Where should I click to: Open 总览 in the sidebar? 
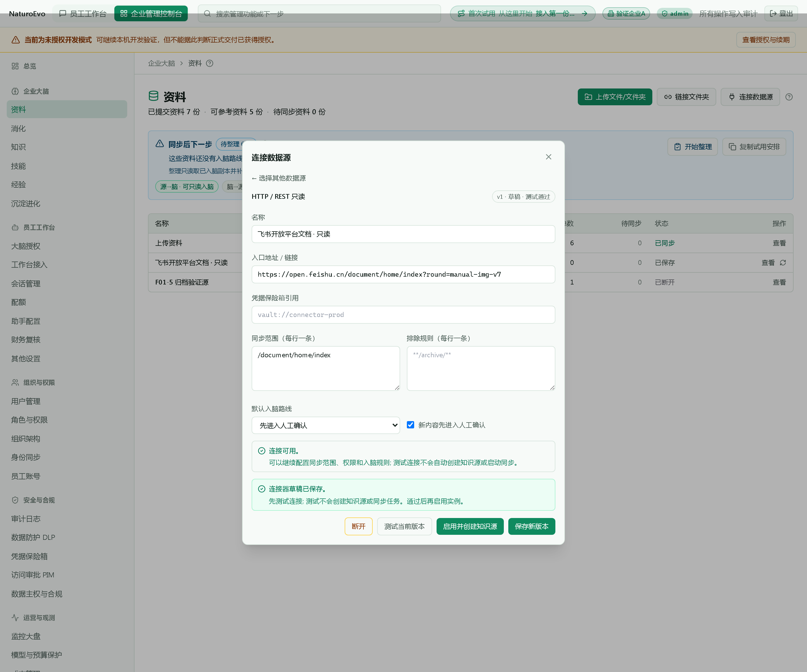(x=30, y=66)
